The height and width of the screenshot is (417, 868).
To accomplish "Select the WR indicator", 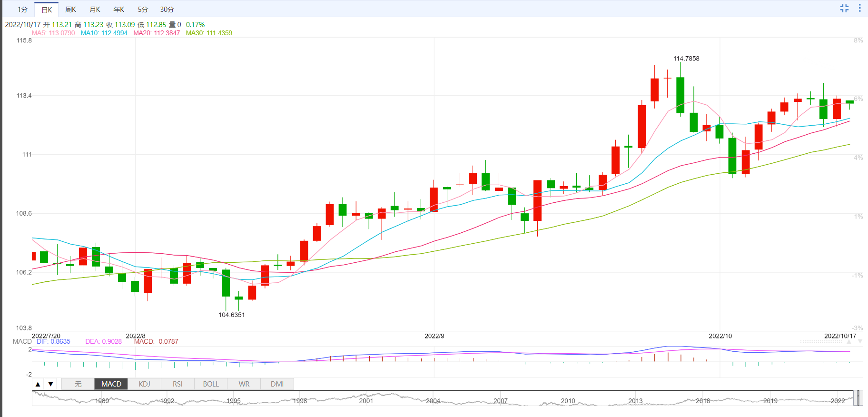I will pos(244,384).
